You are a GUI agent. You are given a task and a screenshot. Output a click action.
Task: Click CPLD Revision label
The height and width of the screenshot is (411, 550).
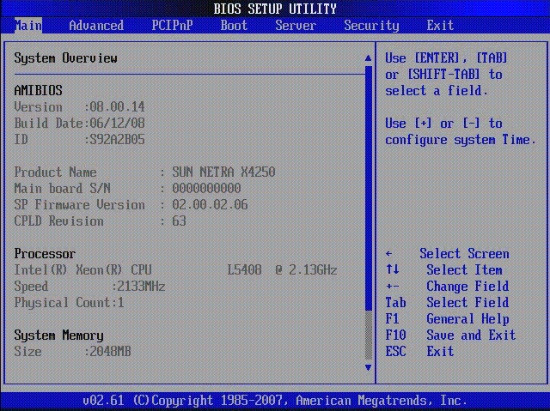click(59, 221)
